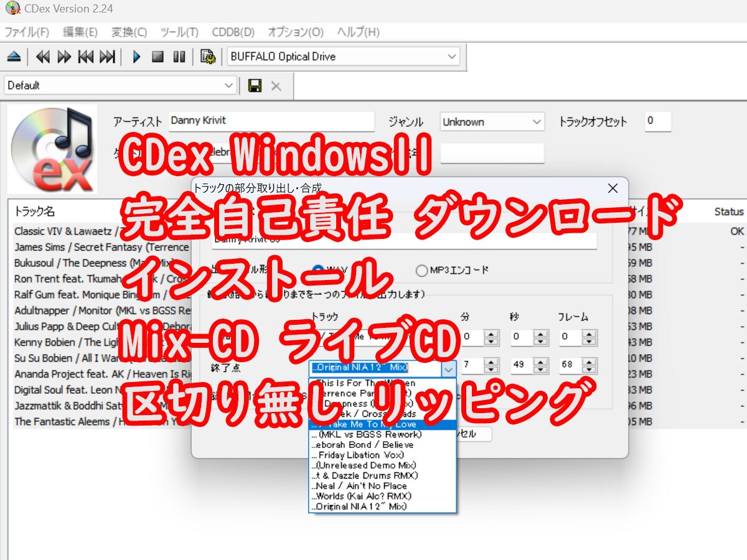
Task: Open the Default profile dropdown
Action: 121,85
